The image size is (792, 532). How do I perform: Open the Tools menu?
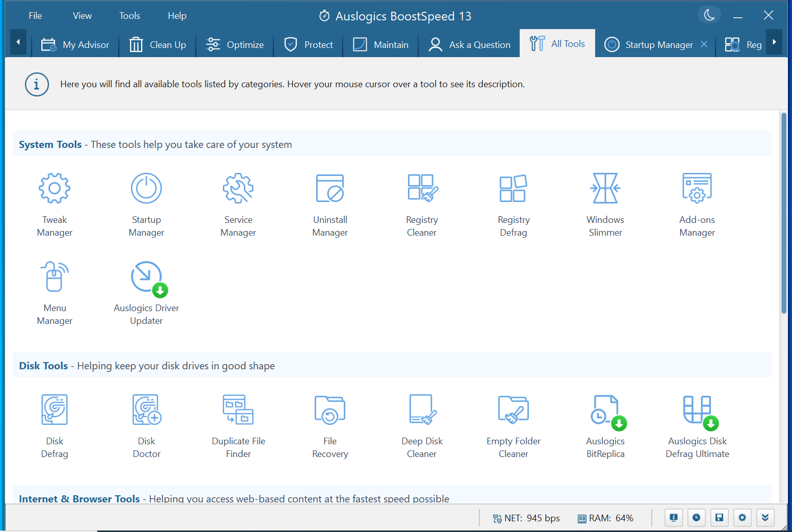[x=130, y=16]
